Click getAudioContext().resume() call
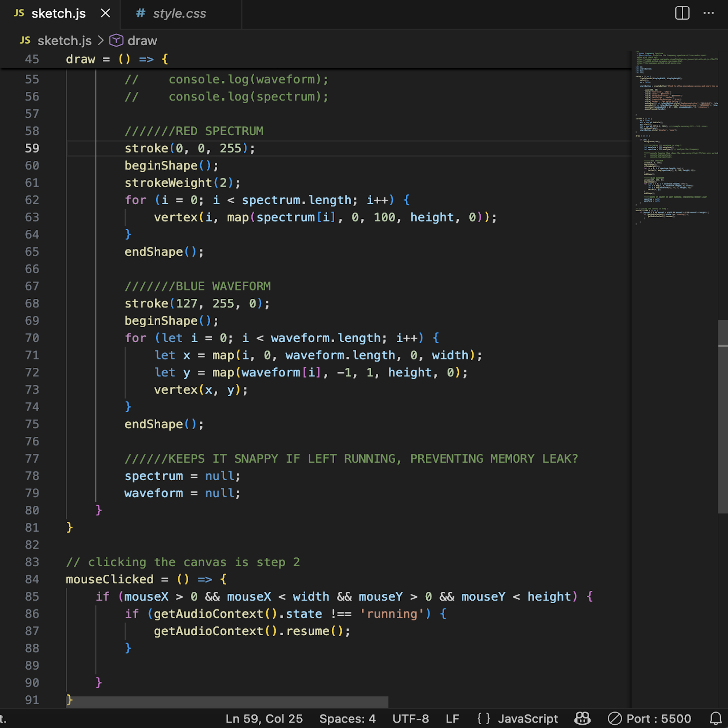 pyautogui.click(x=252, y=631)
